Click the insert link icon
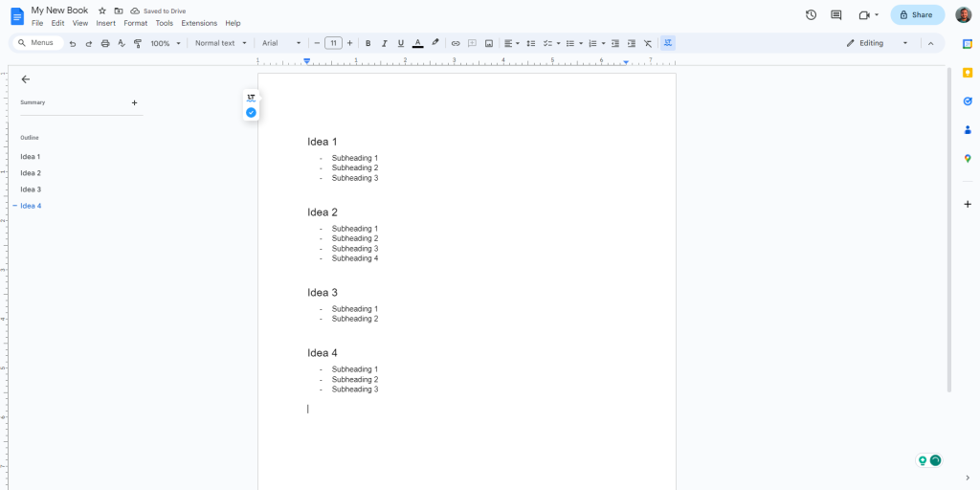980x490 pixels. (456, 43)
